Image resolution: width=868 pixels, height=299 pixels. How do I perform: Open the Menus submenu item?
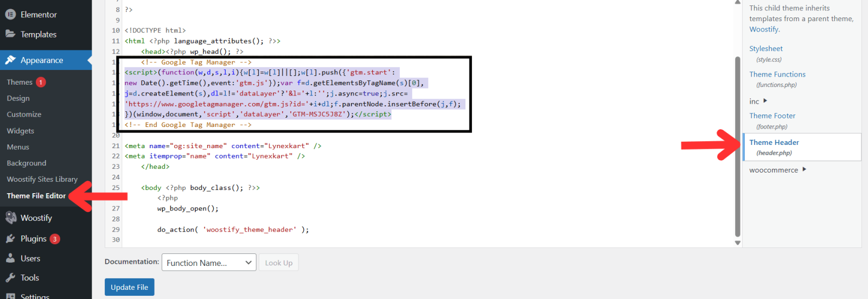pyautogui.click(x=18, y=147)
